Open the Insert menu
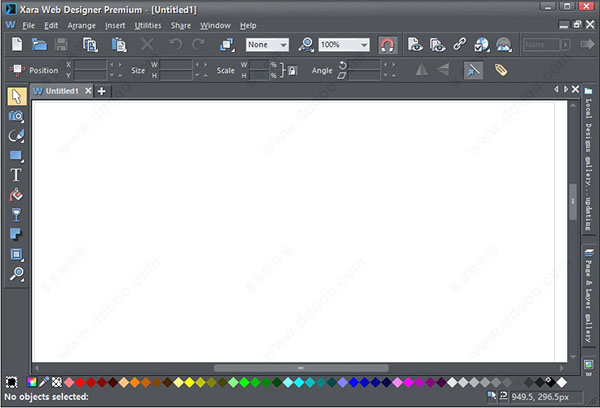The image size is (600, 408). click(115, 26)
